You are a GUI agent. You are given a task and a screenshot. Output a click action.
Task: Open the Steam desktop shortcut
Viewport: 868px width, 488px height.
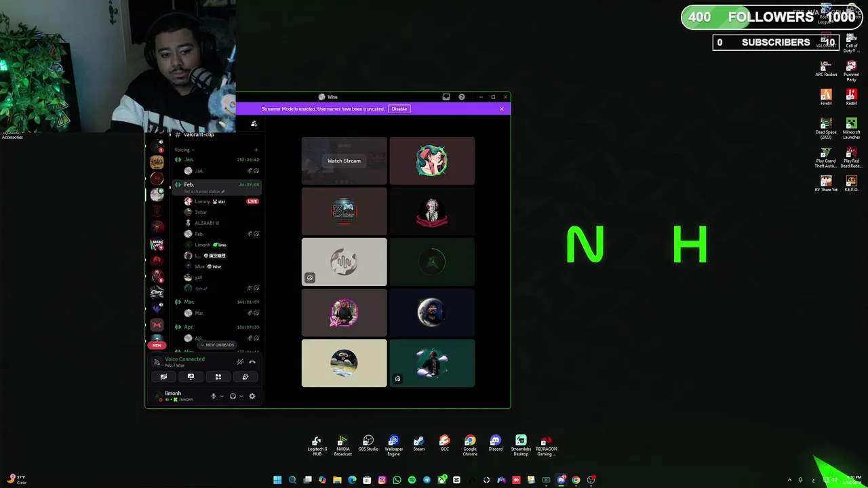[x=419, y=443]
